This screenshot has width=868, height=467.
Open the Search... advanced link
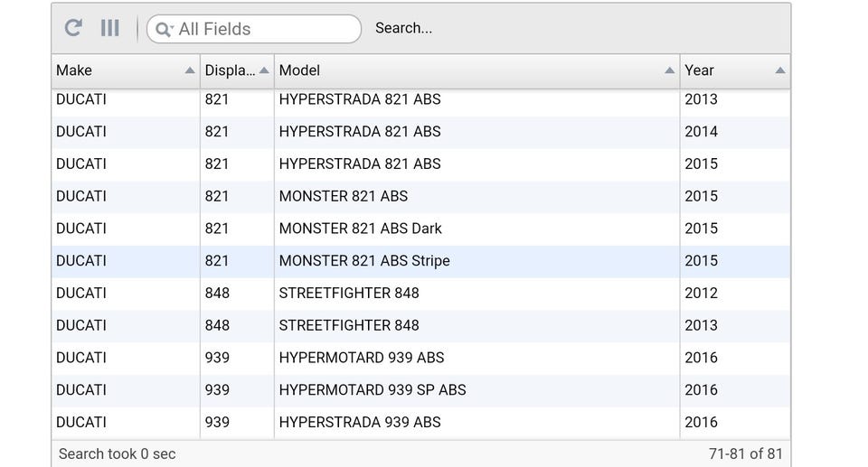[x=403, y=28]
